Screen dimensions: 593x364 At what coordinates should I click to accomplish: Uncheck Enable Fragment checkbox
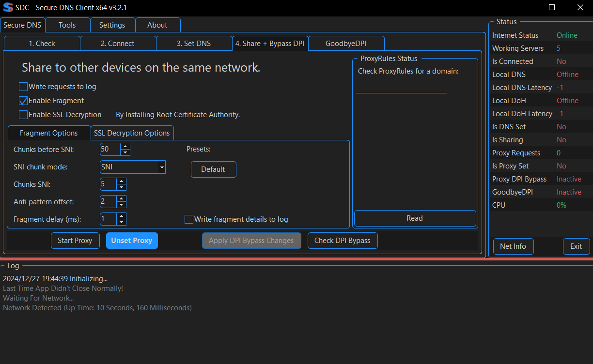(23, 101)
